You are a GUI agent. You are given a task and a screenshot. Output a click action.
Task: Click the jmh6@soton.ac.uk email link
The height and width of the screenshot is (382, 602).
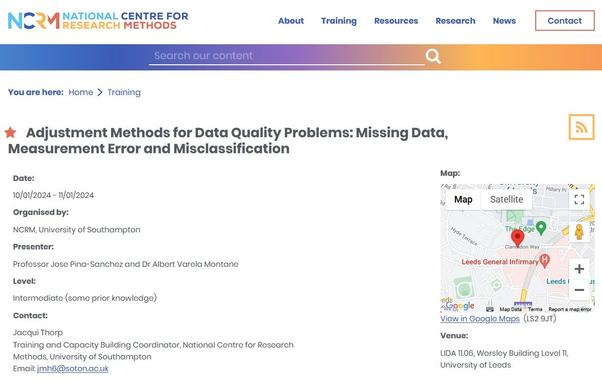click(x=73, y=369)
